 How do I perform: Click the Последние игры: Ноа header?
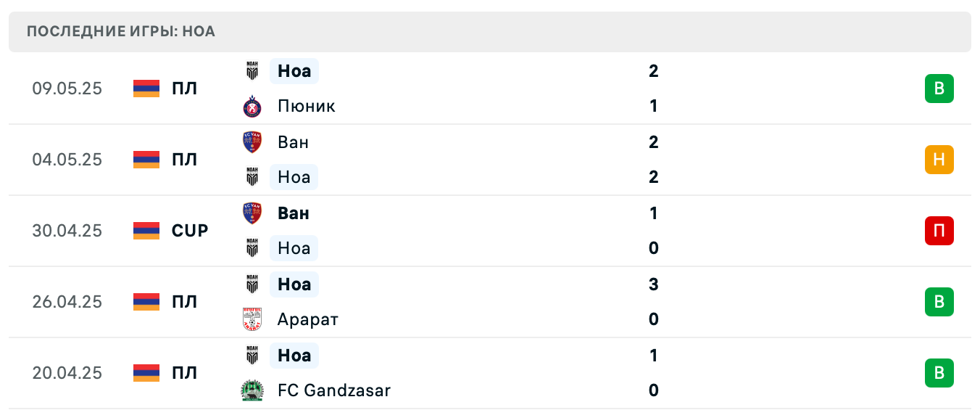tap(121, 32)
